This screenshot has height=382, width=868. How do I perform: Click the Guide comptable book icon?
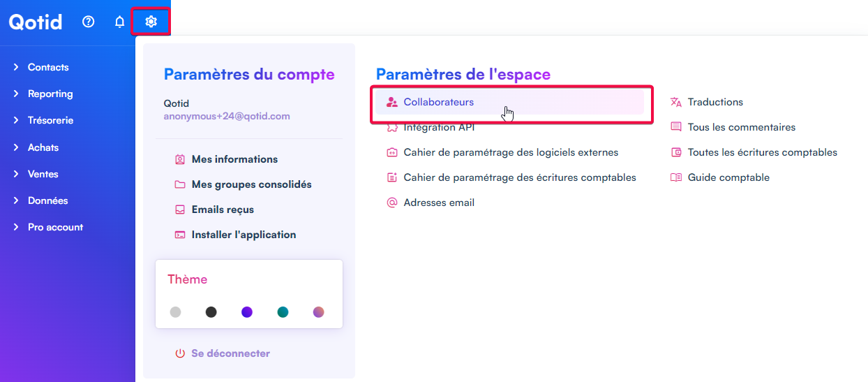675,177
